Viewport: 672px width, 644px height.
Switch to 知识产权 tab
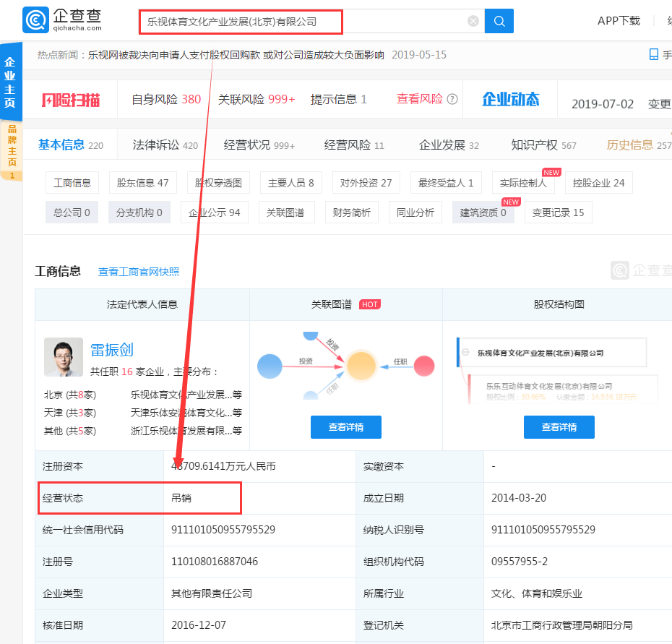click(543, 145)
